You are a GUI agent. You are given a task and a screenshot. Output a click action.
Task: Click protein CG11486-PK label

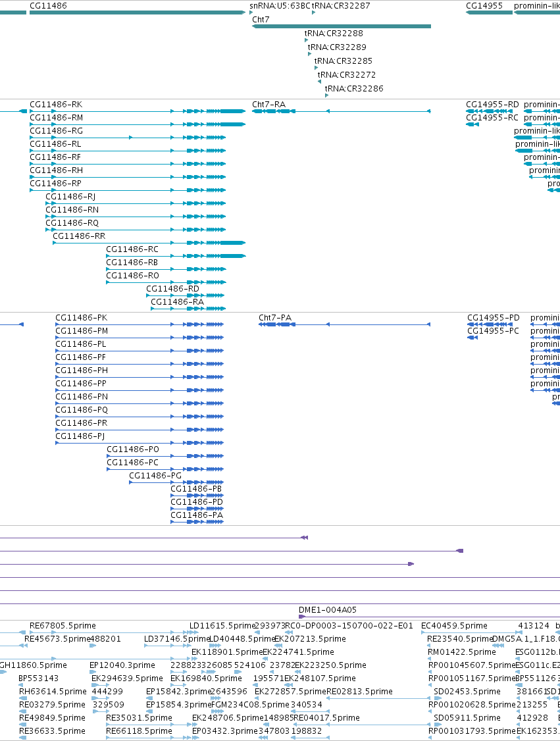click(82, 318)
